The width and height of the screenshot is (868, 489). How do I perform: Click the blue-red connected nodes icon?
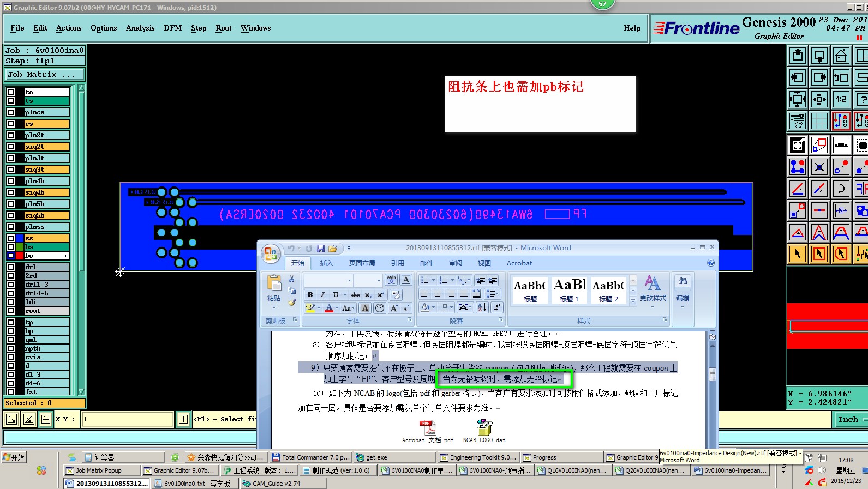(x=798, y=167)
